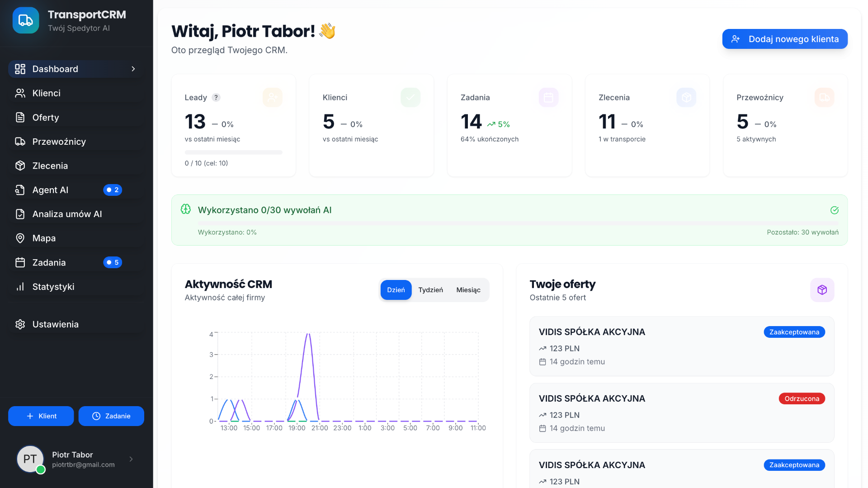This screenshot has height=488, width=868.
Task: Click the PT user avatar
Action: [30, 459]
